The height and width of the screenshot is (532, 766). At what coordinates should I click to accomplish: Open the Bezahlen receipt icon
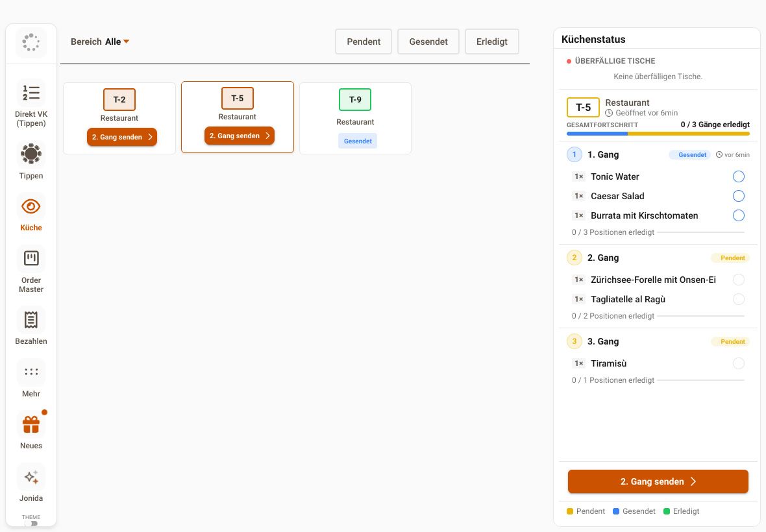31,320
